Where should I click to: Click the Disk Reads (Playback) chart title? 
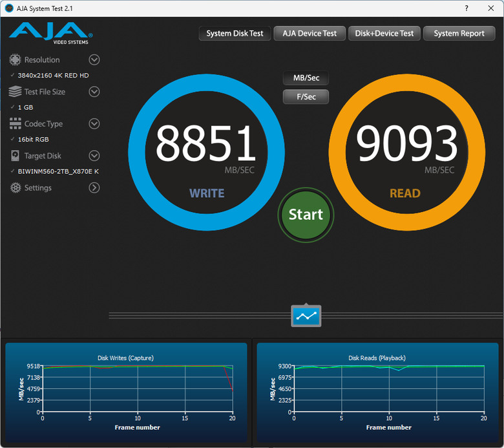[377, 358]
